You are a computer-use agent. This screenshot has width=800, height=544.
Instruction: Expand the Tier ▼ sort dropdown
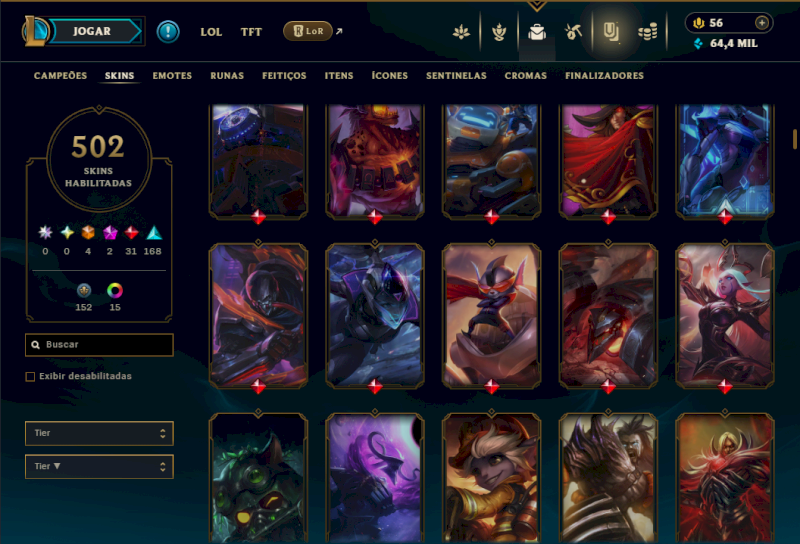pos(99,466)
